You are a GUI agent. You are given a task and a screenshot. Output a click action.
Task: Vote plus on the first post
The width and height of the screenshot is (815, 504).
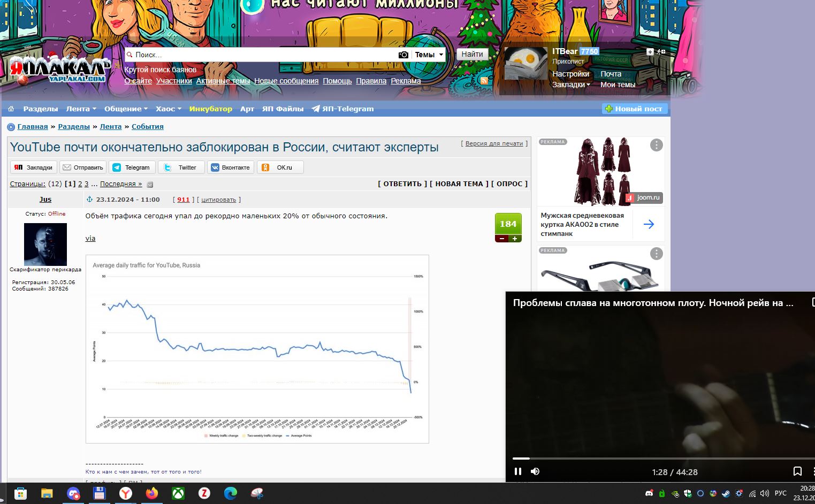pyautogui.click(x=515, y=239)
